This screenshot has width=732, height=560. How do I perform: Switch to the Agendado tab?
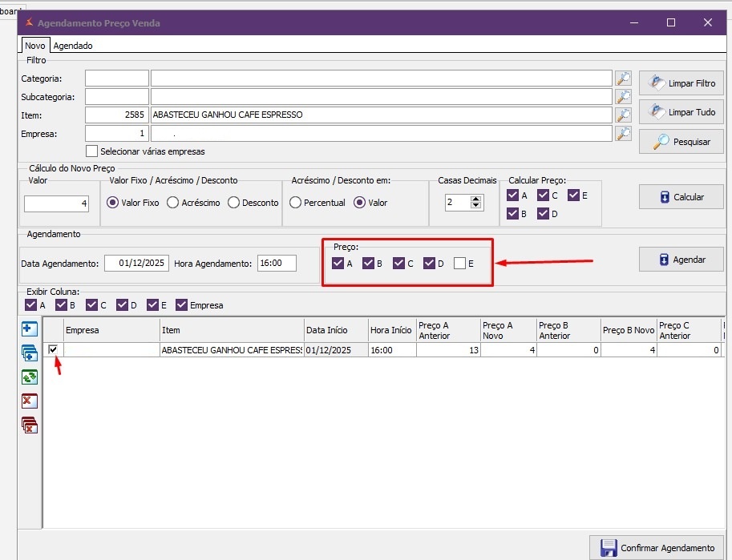[73, 46]
